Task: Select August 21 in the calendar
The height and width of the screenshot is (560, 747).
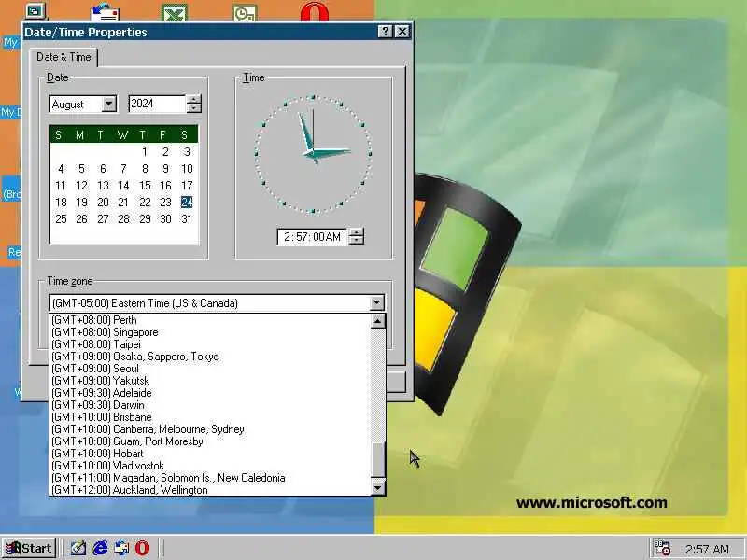Action: click(x=123, y=203)
